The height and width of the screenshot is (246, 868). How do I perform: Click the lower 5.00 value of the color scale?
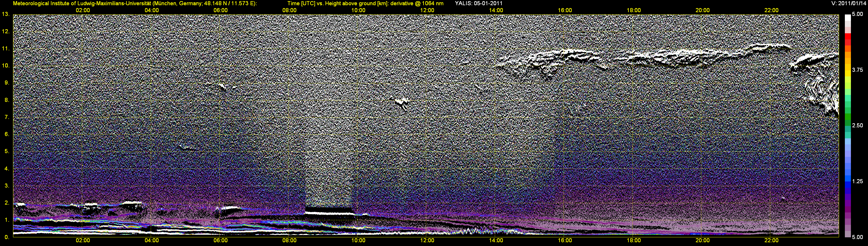click(858, 237)
